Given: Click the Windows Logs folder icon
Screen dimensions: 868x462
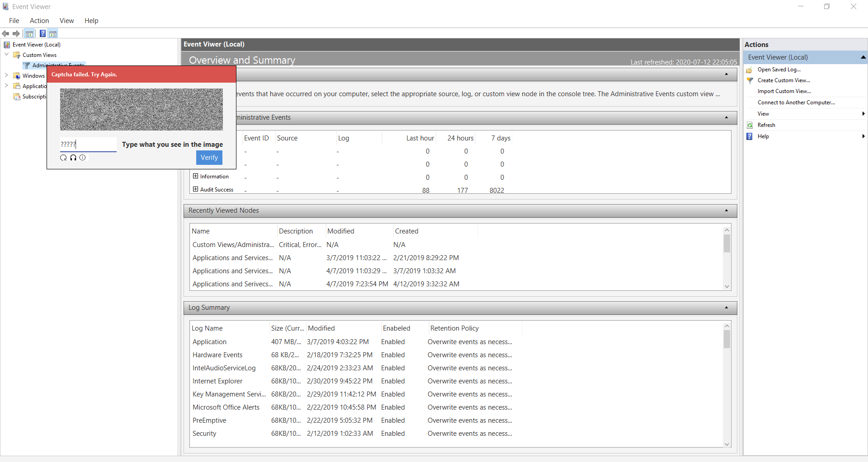Looking at the screenshot, I should pyautogui.click(x=17, y=76).
